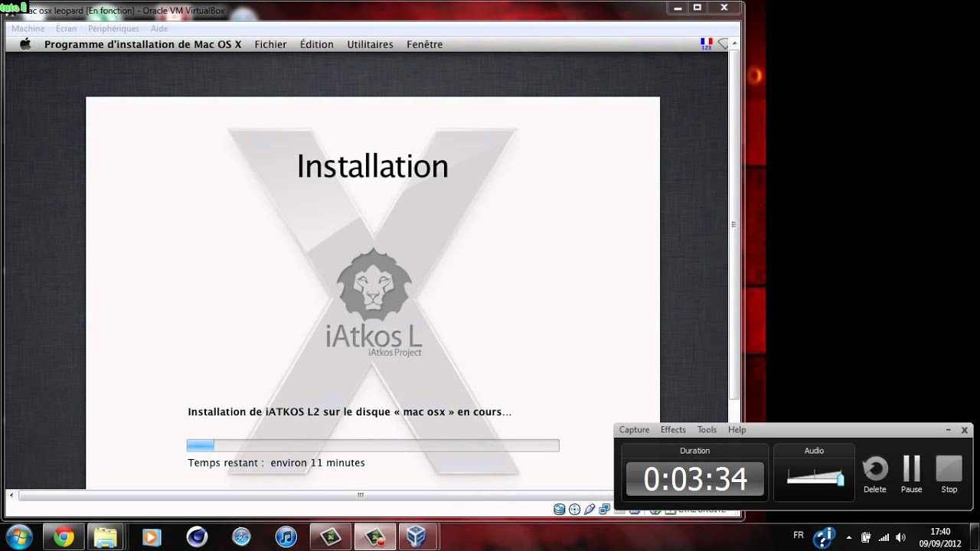This screenshot has width=980, height=551.
Task: Click the Delete recording button
Action: (x=875, y=474)
